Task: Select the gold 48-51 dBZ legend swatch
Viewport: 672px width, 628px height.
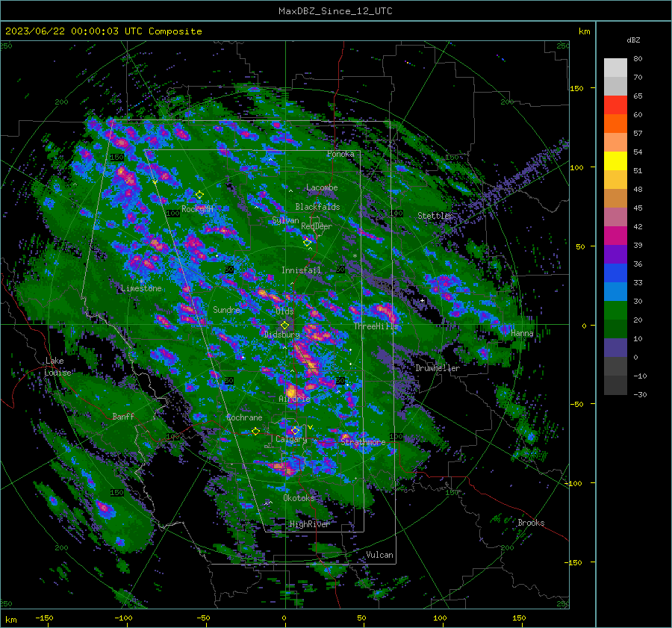Action: tap(615, 180)
